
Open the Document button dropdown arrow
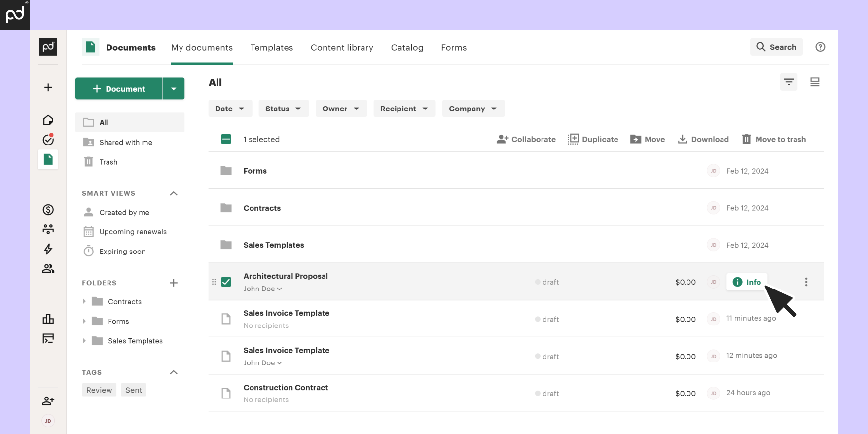coord(174,89)
